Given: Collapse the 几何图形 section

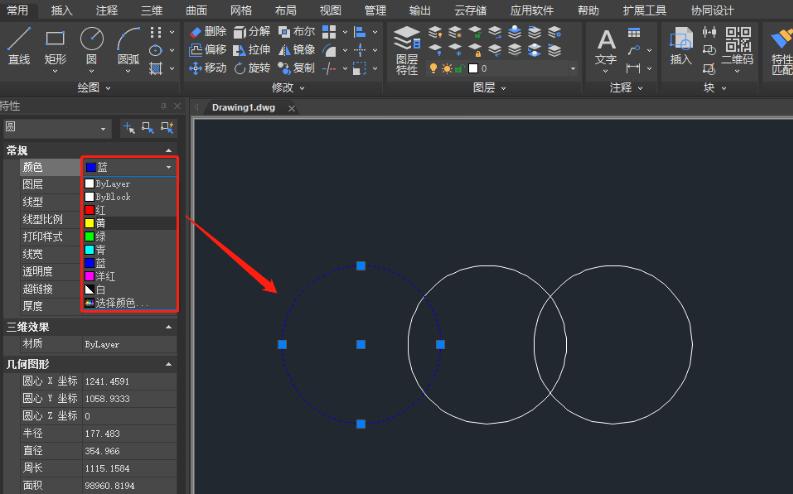Looking at the screenshot, I should click(168, 365).
